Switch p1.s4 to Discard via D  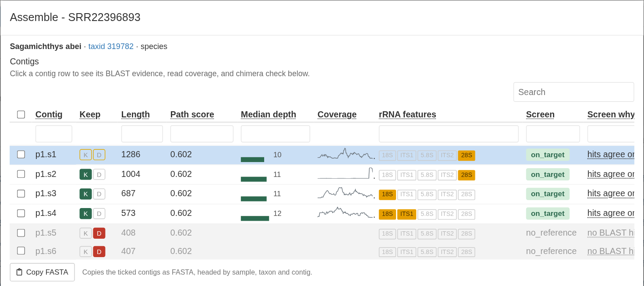coord(99,214)
